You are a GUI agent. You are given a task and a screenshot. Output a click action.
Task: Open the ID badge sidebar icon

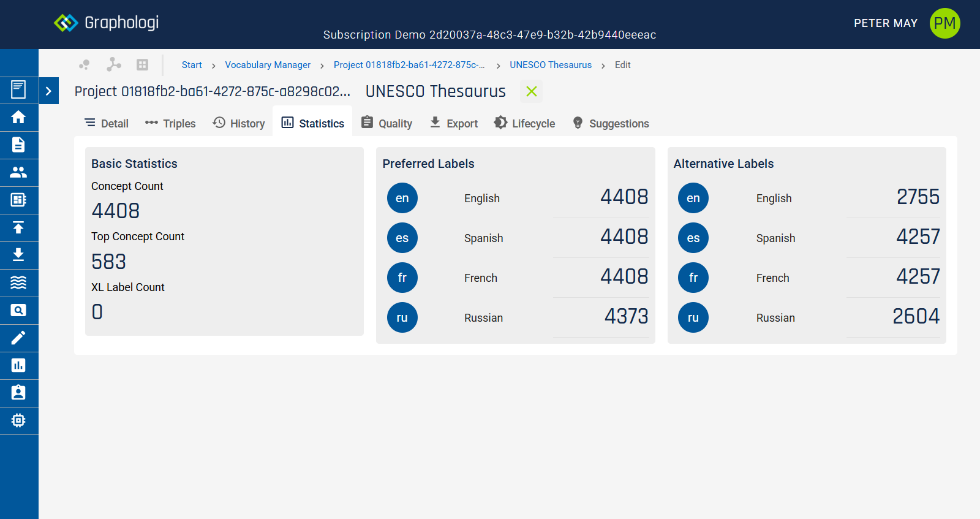(19, 393)
